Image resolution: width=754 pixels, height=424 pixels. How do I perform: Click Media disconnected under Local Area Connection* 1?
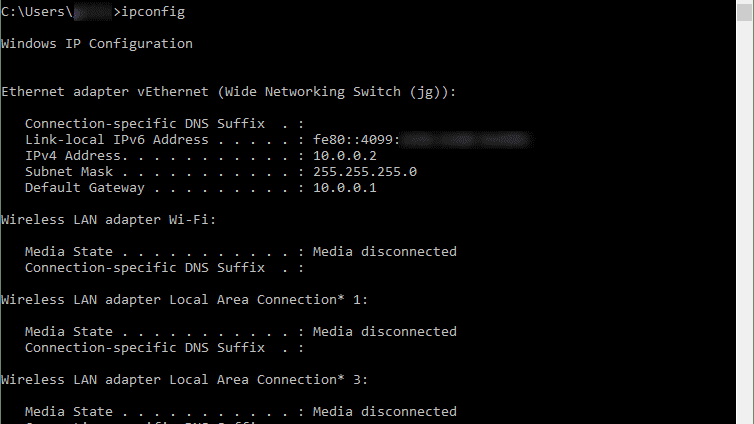(385, 332)
